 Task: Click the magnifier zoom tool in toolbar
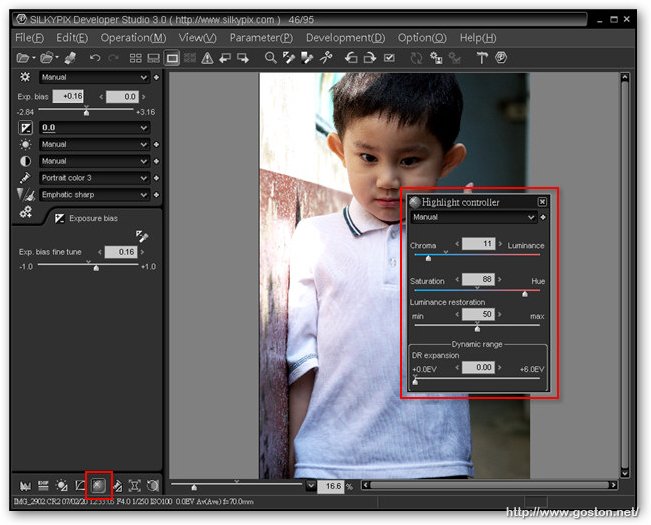click(270, 58)
